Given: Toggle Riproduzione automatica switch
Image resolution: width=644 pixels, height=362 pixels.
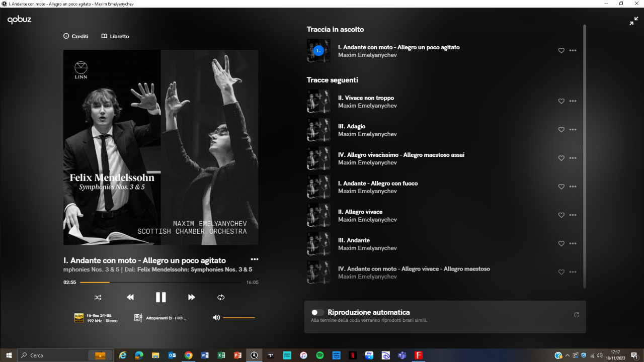Looking at the screenshot, I should point(317,312).
